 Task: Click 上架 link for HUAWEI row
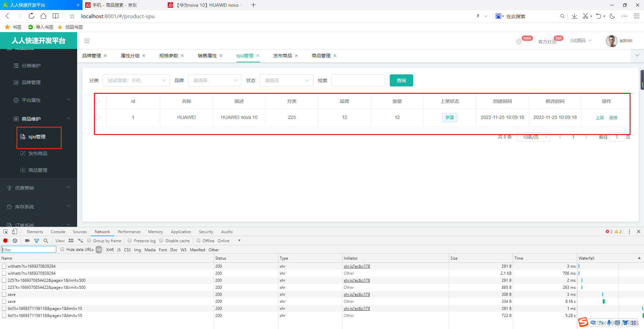[x=600, y=118]
